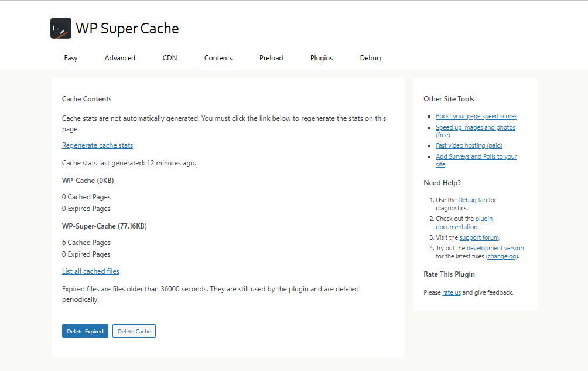
Task: Open Boost your page speed scores link
Action: 476,116
